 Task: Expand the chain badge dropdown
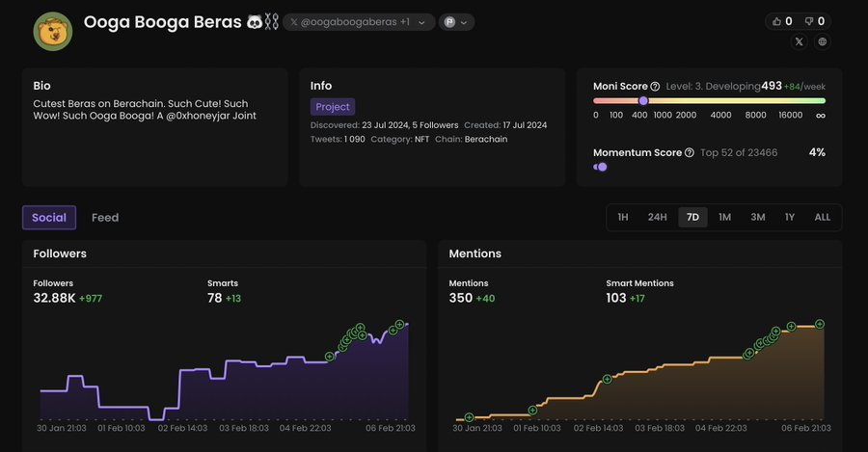click(456, 22)
